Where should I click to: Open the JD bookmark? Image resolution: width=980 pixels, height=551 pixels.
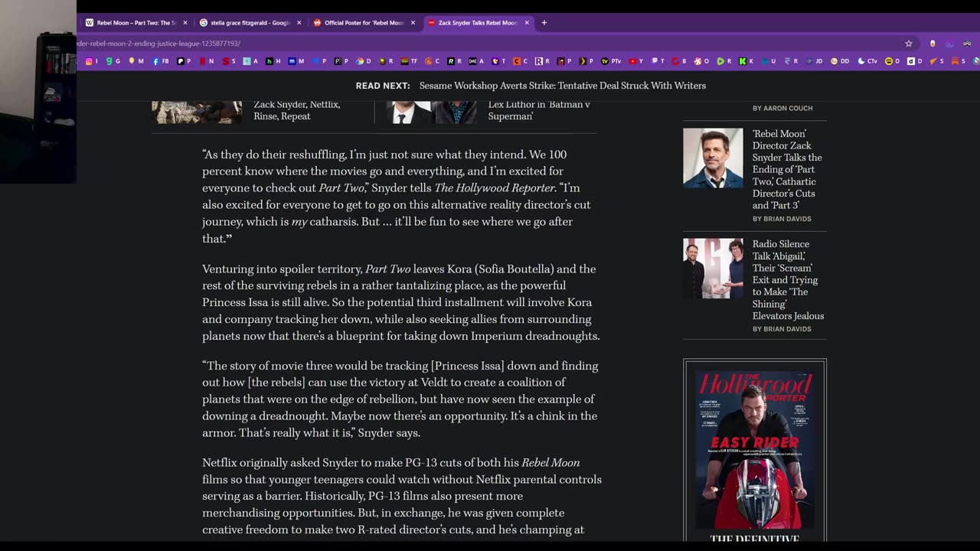click(x=814, y=61)
